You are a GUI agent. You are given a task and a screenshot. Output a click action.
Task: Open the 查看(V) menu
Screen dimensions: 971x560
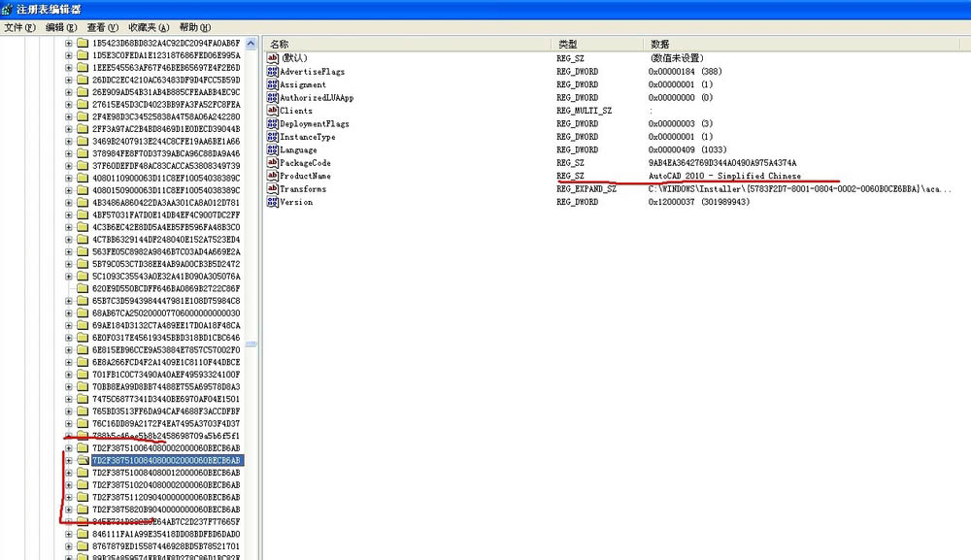coord(103,27)
